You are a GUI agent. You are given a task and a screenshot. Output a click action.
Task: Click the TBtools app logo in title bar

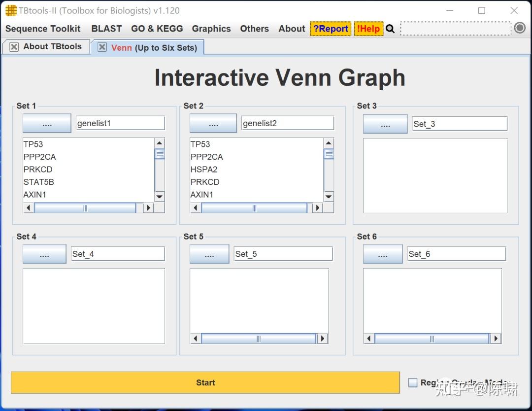click(10, 10)
